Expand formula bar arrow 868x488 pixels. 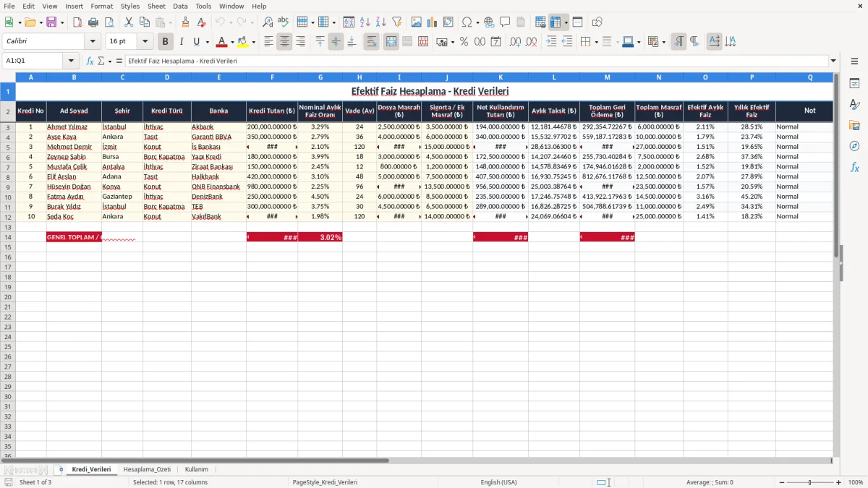(833, 61)
